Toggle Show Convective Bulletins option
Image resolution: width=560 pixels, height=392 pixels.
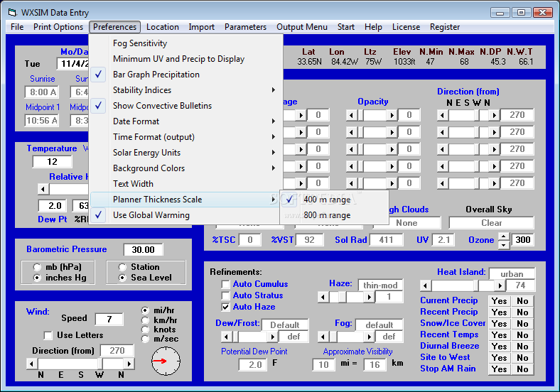pyautogui.click(x=185, y=106)
